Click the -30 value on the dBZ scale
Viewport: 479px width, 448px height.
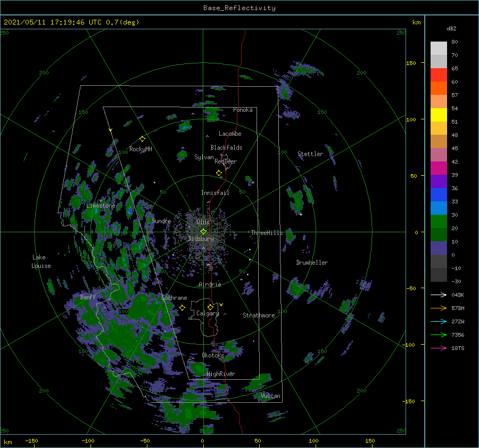pos(456,281)
